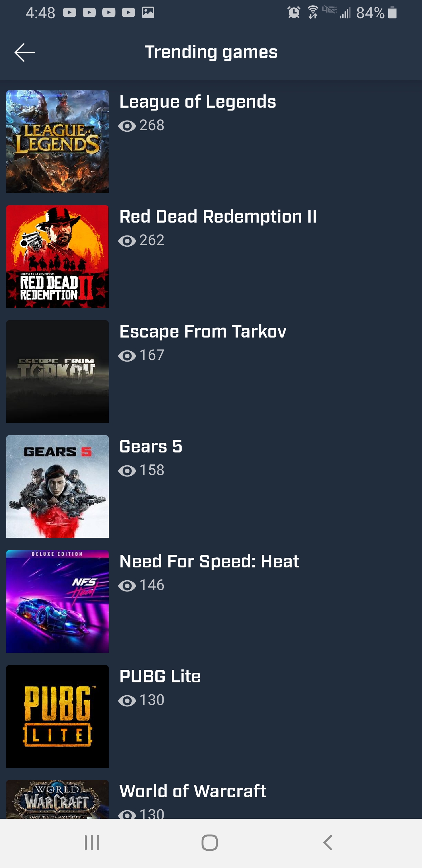Open Android recent apps button
422x868 pixels.
(x=92, y=843)
